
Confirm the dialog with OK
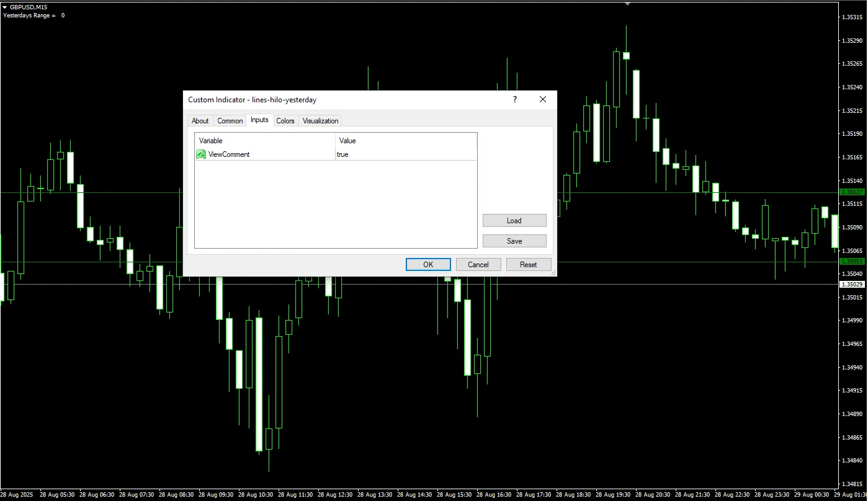tap(428, 265)
